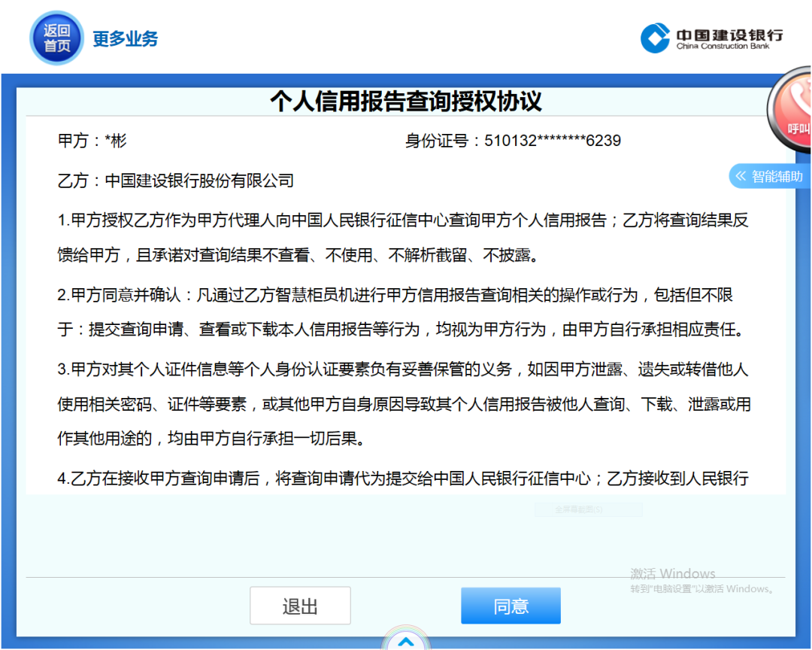Expand the « chevron on the 智能辅助 tab
This screenshot has height=650, width=812.
point(741,175)
